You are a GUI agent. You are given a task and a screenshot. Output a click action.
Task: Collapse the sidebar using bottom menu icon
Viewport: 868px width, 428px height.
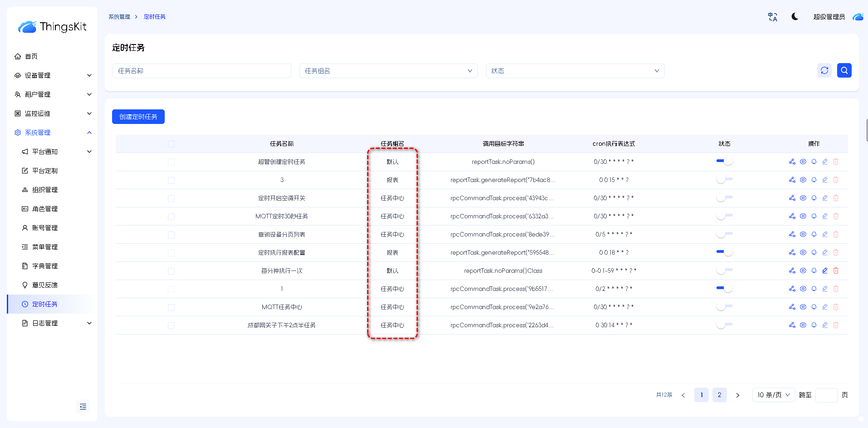tap(83, 407)
